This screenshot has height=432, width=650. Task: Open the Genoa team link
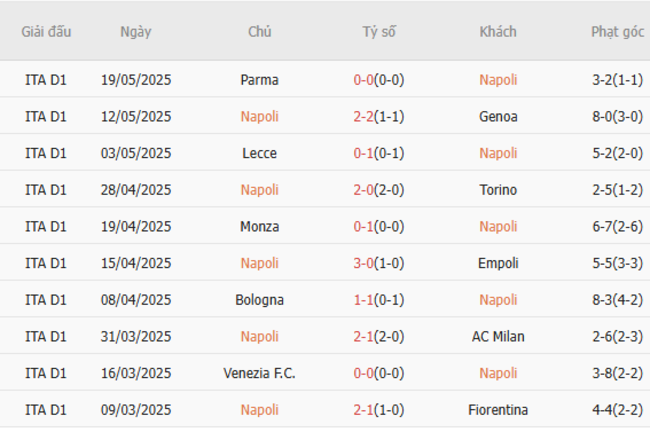coord(498,116)
